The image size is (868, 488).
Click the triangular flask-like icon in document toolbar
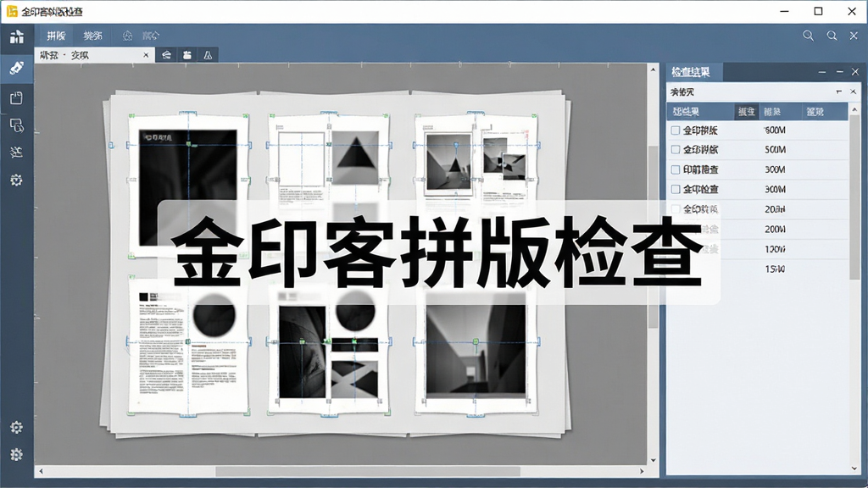(x=208, y=55)
